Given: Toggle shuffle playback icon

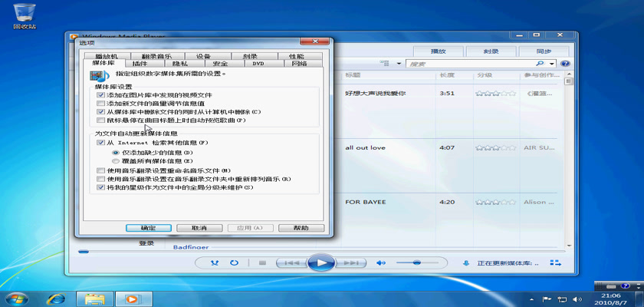Looking at the screenshot, I should pos(214,263).
